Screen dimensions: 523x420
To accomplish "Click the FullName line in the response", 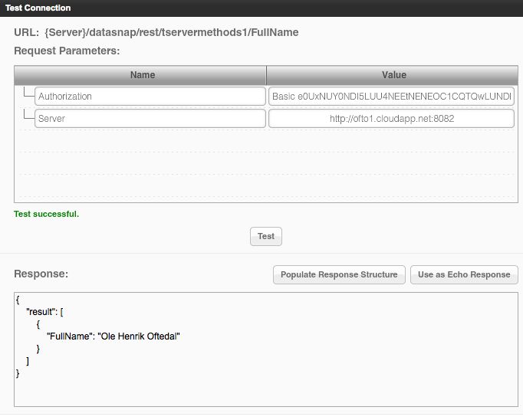I will [x=113, y=336].
